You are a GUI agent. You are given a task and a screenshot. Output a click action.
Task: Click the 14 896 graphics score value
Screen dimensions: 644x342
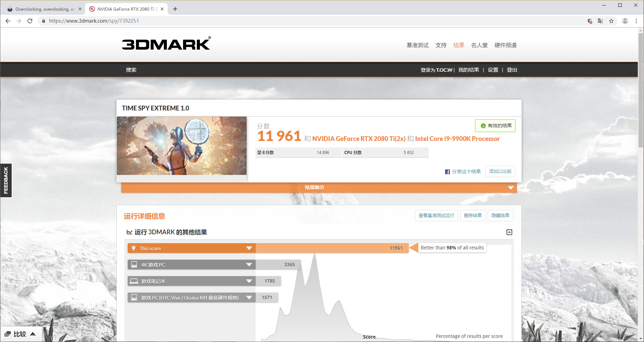click(x=323, y=153)
